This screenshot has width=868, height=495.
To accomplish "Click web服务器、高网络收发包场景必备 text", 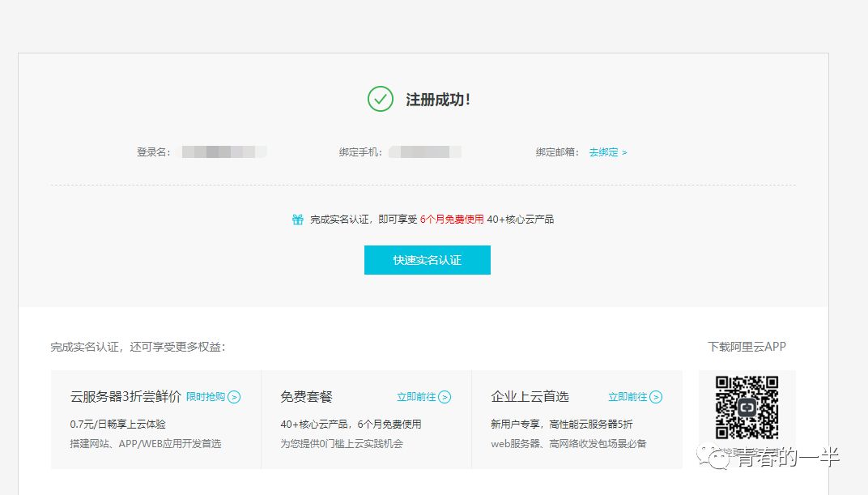I will (568, 443).
